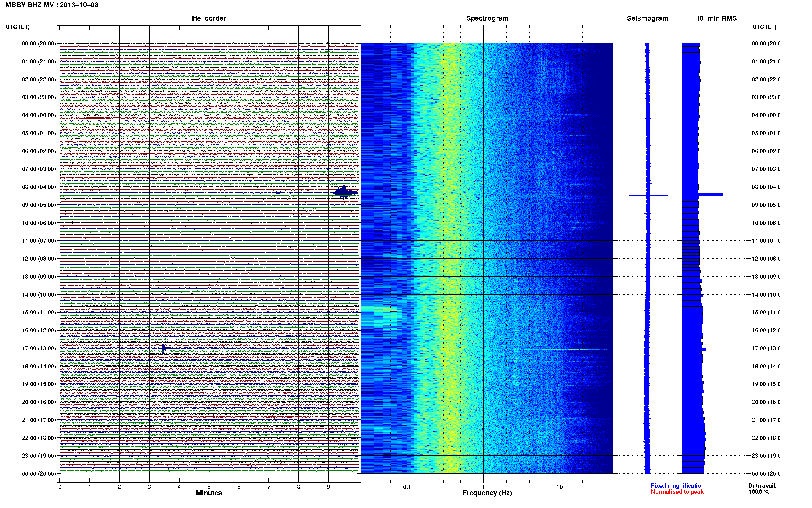This screenshot has height=508, width=812.
Task: Click the left-axis 20:00 (16:00) label
Action: tap(39, 402)
